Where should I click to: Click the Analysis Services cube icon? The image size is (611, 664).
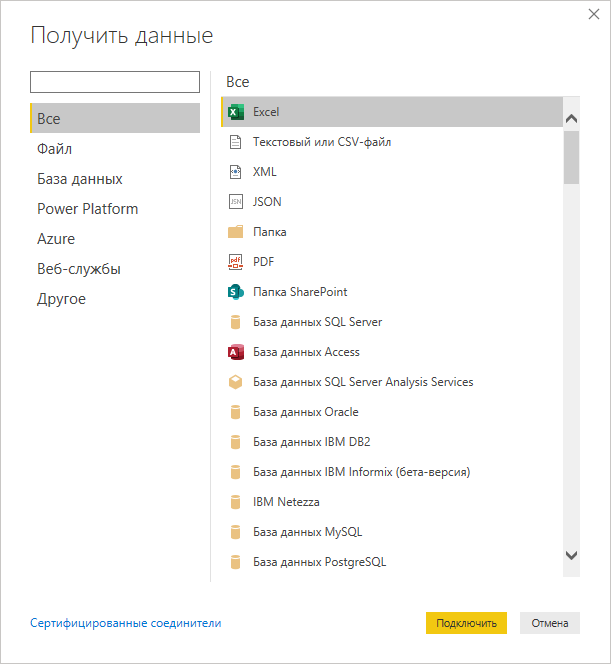click(235, 382)
